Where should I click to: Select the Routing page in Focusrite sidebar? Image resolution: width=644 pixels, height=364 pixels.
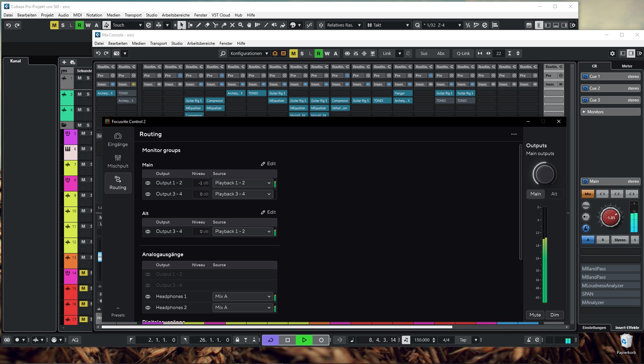click(x=118, y=183)
